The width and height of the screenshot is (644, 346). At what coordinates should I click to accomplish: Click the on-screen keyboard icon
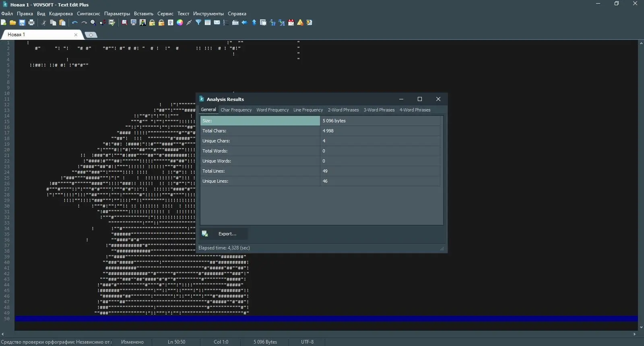235,23
